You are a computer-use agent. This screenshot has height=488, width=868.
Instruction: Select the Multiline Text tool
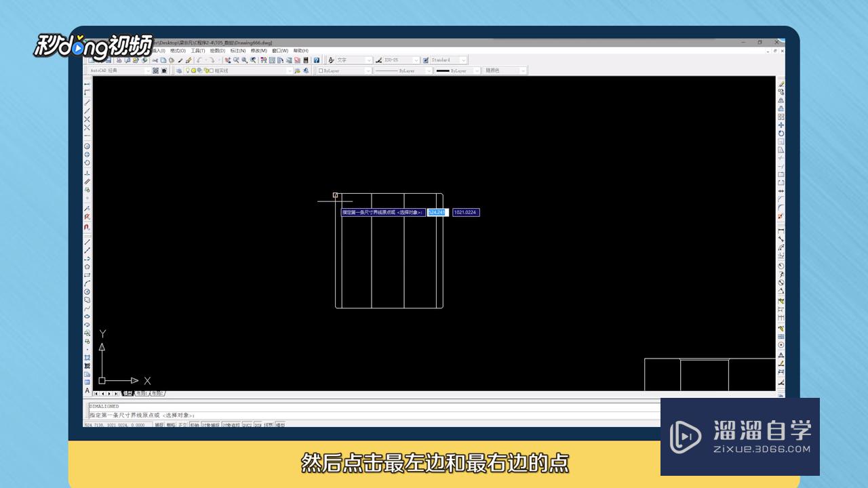pyautogui.click(x=87, y=390)
